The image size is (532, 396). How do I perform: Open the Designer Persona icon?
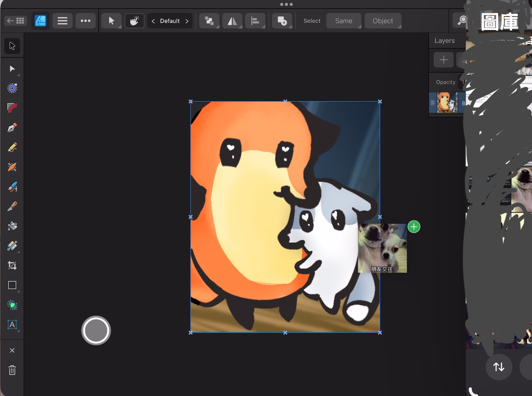click(x=40, y=21)
